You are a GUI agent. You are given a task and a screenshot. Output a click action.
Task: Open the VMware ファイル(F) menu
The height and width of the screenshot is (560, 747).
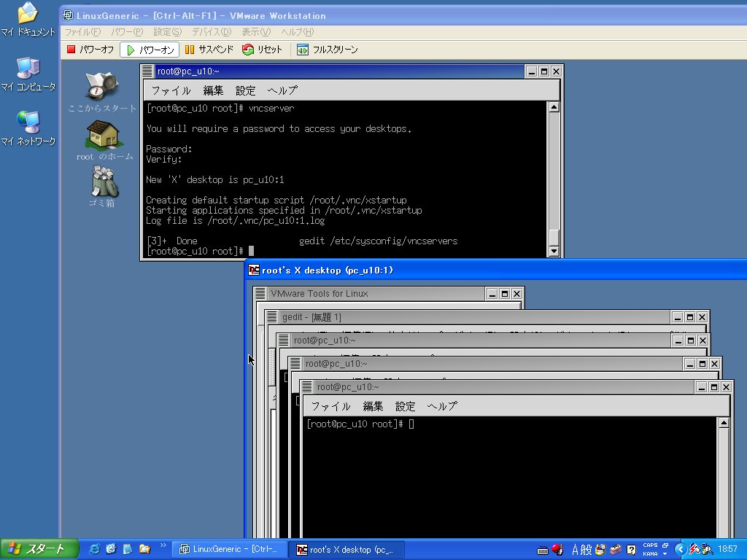pos(83,32)
